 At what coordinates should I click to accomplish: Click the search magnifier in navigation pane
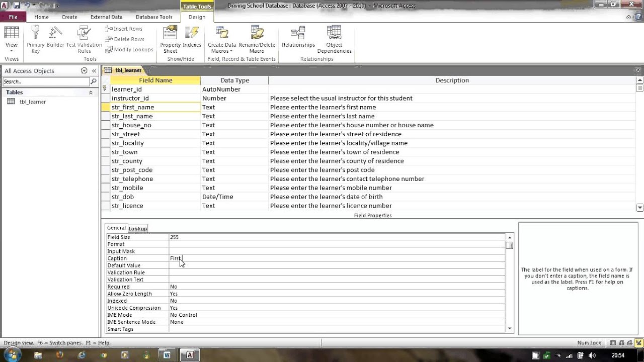pyautogui.click(x=94, y=81)
